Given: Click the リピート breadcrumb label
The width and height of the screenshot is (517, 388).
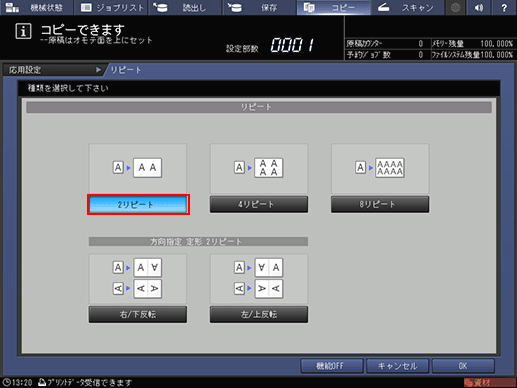Looking at the screenshot, I should pyautogui.click(x=126, y=70).
